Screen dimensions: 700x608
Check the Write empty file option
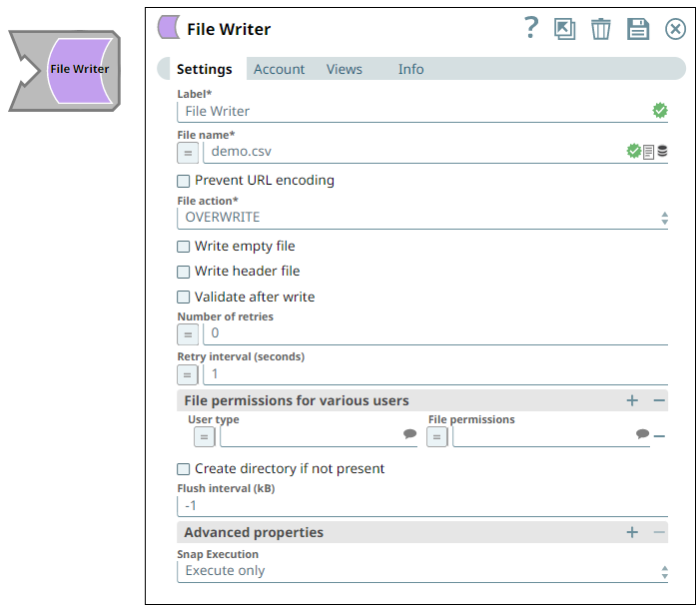click(x=184, y=246)
